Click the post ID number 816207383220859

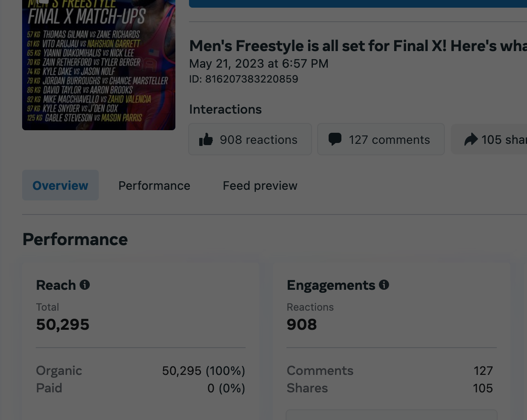click(x=252, y=79)
